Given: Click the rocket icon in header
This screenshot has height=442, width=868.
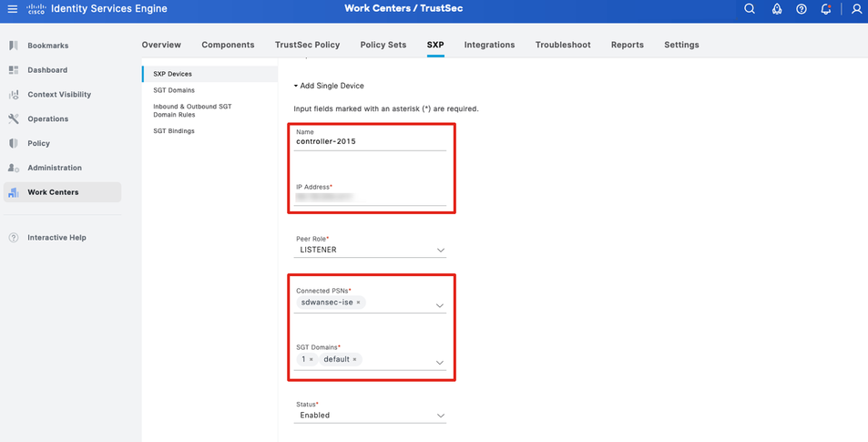Looking at the screenshot, I should pyautogui.click(x=777, y=9).
